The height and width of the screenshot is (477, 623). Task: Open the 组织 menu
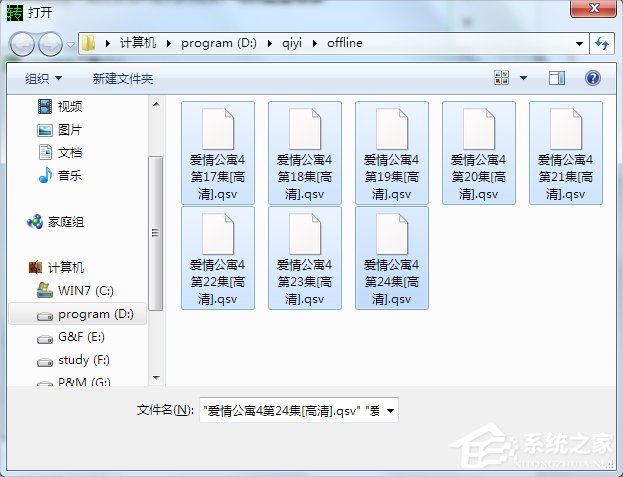[x=43, y=78]
